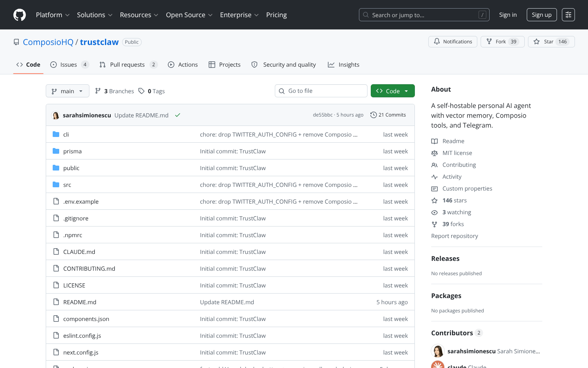This screenshot has width=588, height=368.
Task: Switch to the Security and quality tab
Action: [x=284, y=65]
